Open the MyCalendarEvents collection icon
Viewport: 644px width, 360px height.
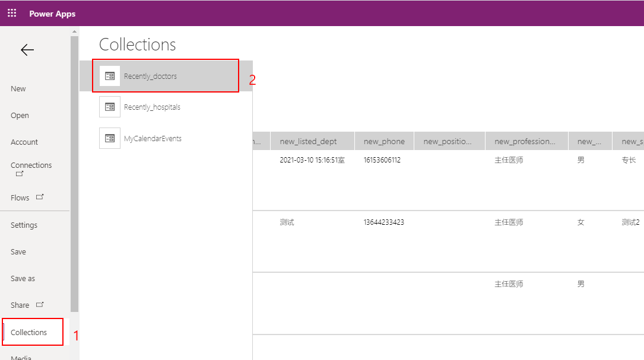(109, 138)
